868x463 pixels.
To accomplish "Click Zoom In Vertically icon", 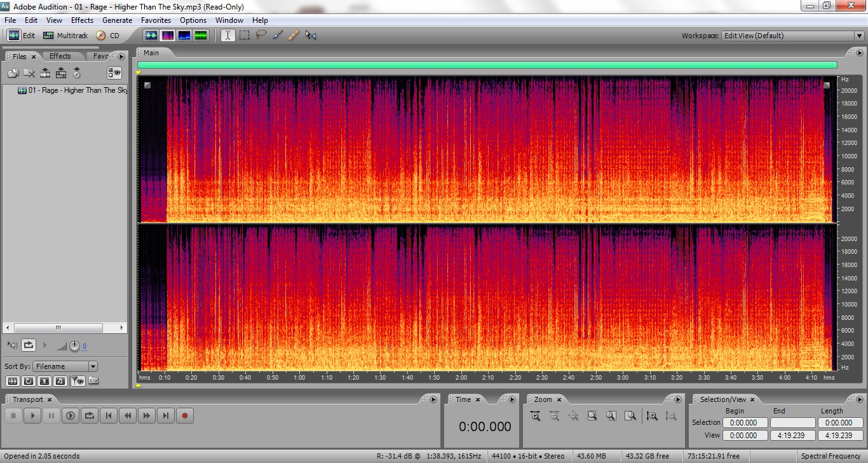I will point(652,416).
